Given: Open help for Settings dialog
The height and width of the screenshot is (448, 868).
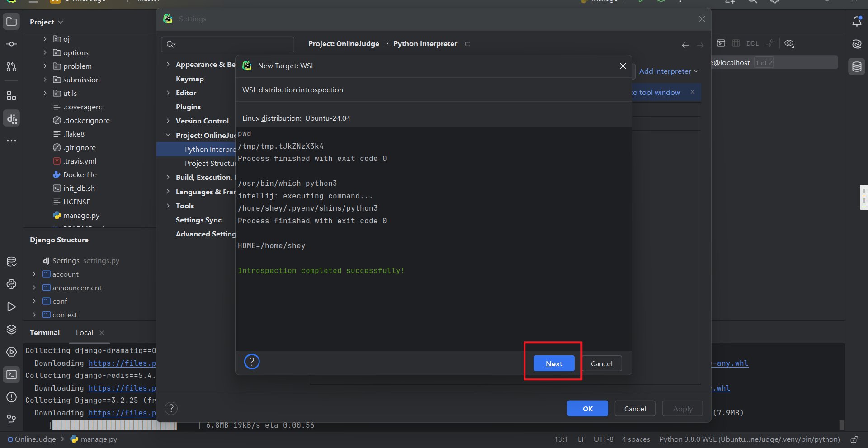Looking at the screenshot, I should [171, 409].
